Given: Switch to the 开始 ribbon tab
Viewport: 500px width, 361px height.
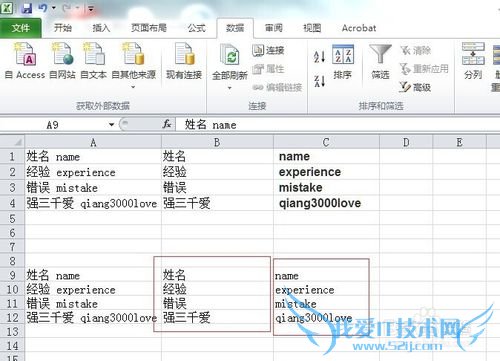Looking at the screenshot, I should point(63,28).
